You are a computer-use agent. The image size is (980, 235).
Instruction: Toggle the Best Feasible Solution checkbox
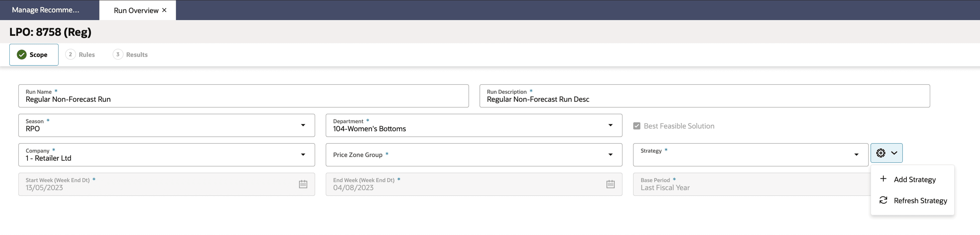coord(637,126)
